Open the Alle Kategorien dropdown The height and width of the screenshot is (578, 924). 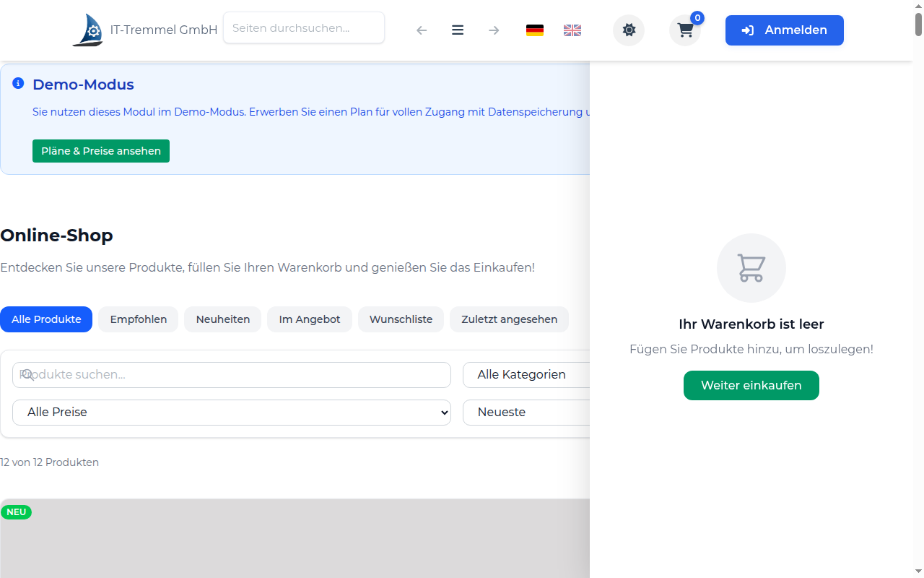click(526, 375)
